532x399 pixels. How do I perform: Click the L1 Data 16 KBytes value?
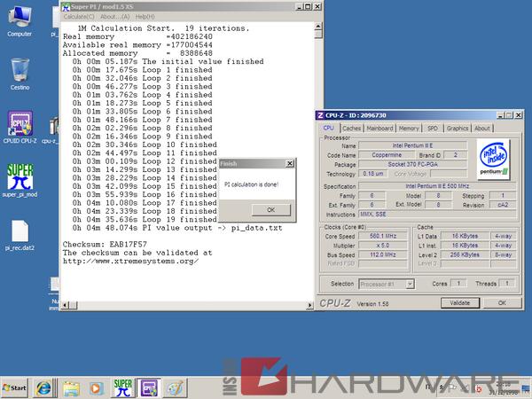coord(465,236)
